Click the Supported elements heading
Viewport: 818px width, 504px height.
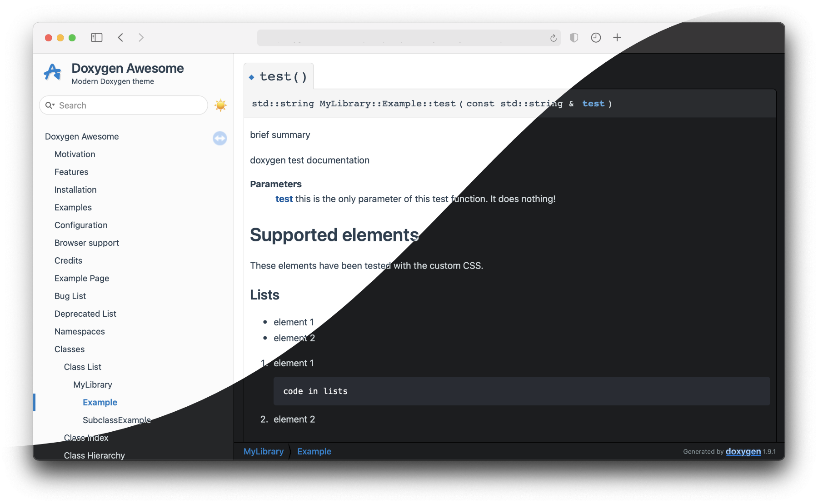coord(334,235)
